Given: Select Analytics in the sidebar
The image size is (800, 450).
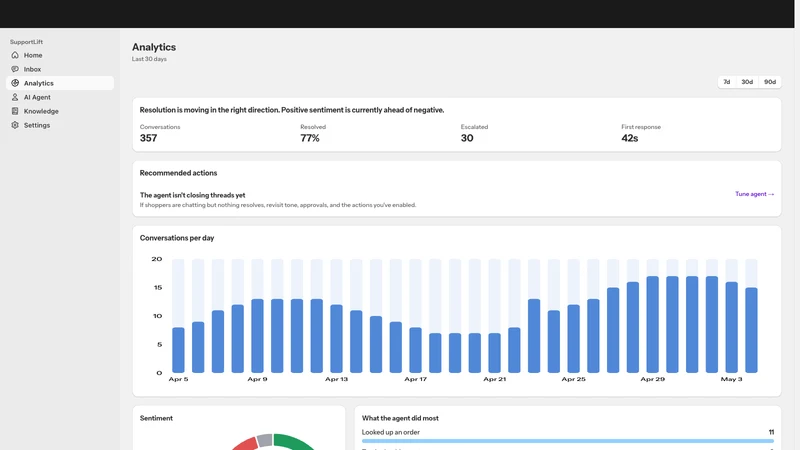Looking at the screenshot, I should coord(60,83).
